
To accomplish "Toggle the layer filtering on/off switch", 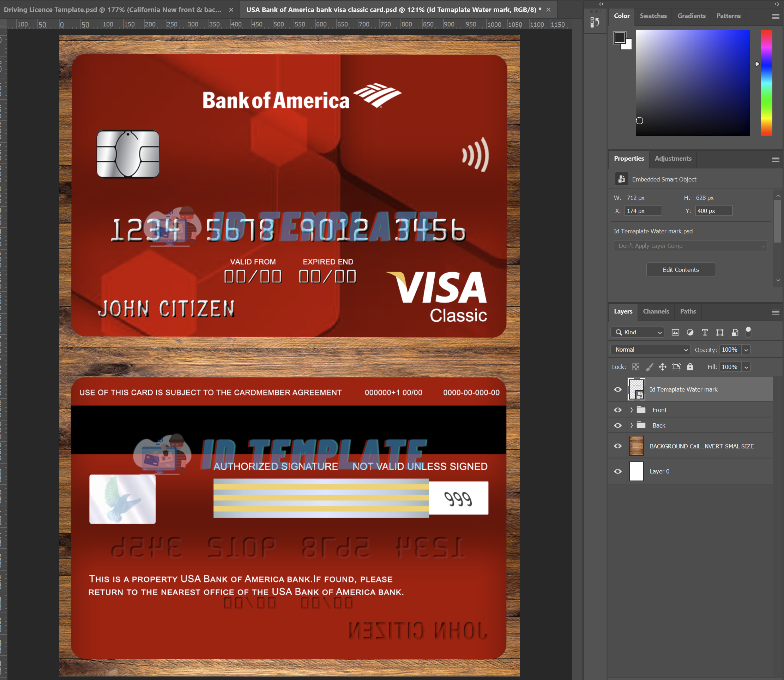I will [x=748, y=332].
